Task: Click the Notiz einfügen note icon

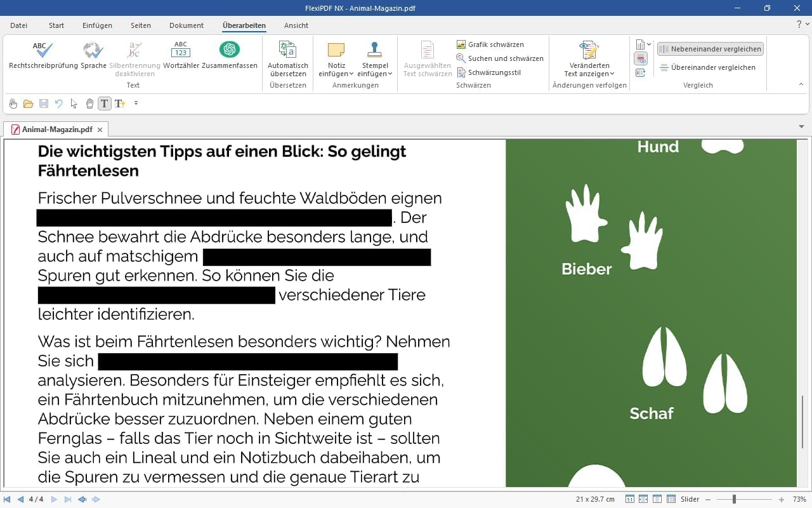Action: pos(336,51)
